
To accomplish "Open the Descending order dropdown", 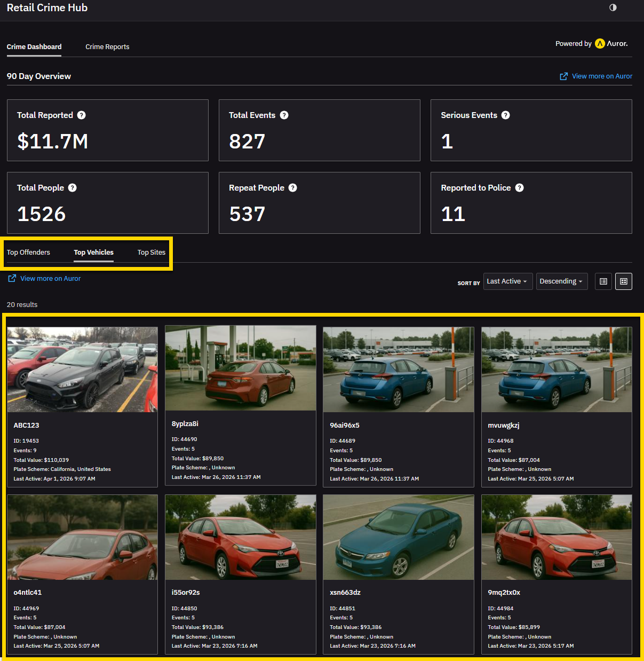I will [561, 281].
